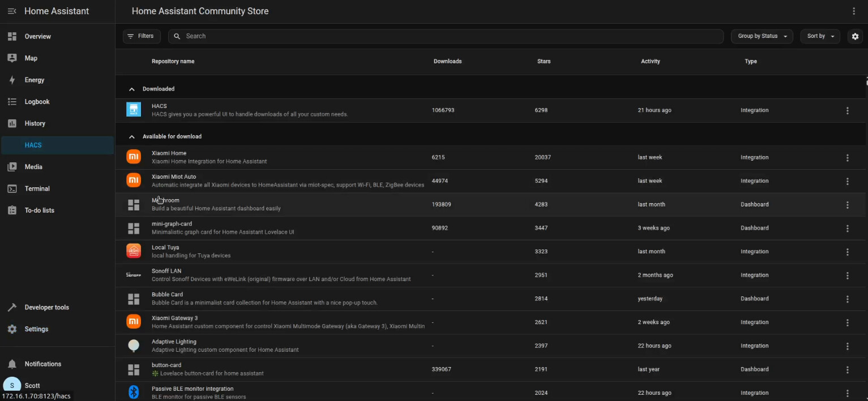
Task: Open the Mushroom row options menu
Action: [848, 205]
